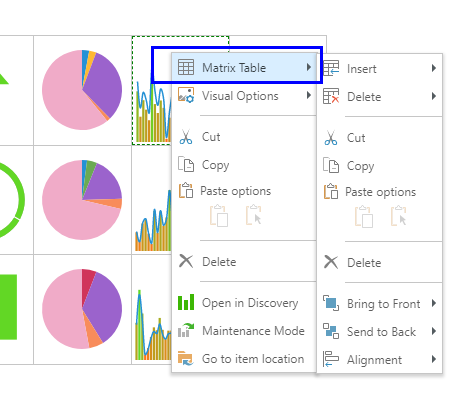Screen dimensions: 462x397
Task: Expand the Send to Back submenu arrow
Action: click(434, 331)
